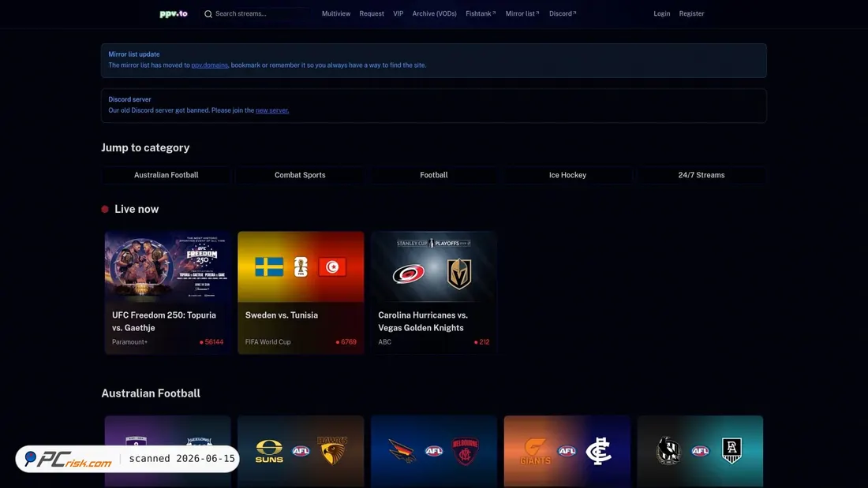
Task: Jump to Ice Hockey category
Action: click(567, 175)
